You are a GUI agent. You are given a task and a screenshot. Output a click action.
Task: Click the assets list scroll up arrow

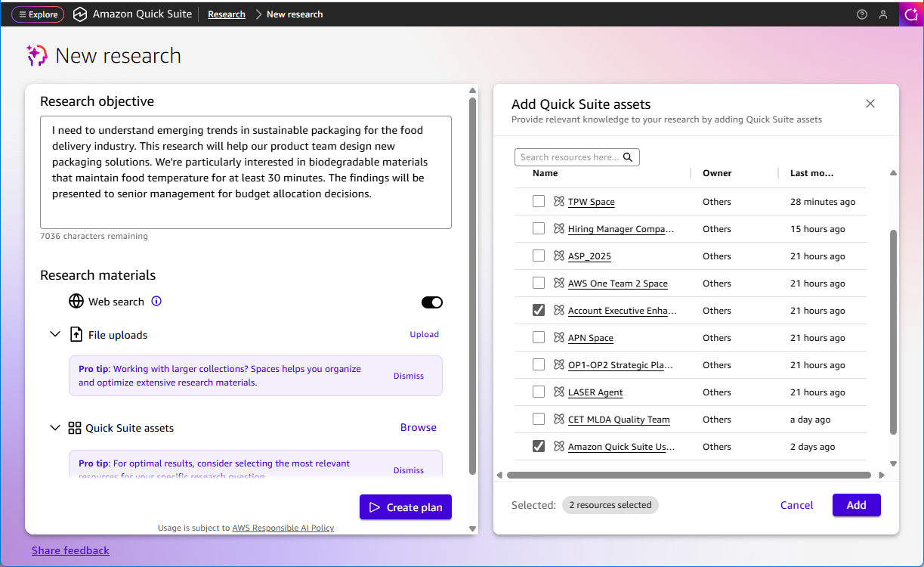[x=894, y=173]
